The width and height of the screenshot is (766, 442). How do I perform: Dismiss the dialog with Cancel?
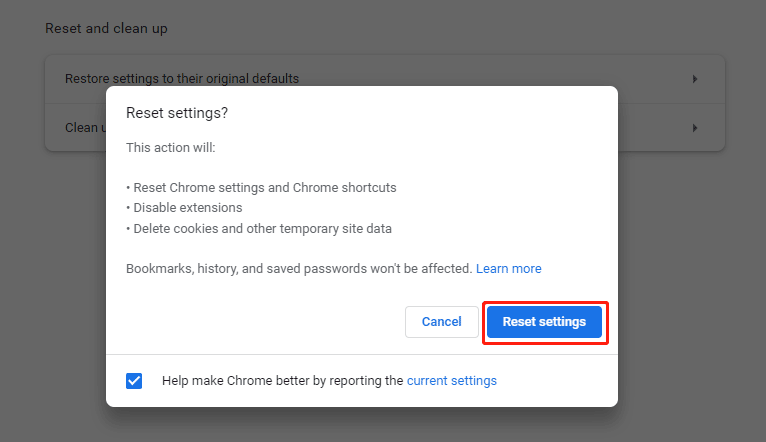[x=442, y=322]
